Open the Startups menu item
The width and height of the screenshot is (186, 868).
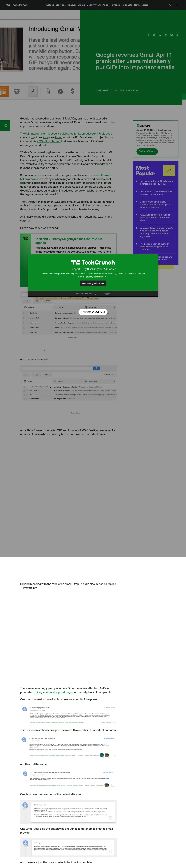[60, 5]
